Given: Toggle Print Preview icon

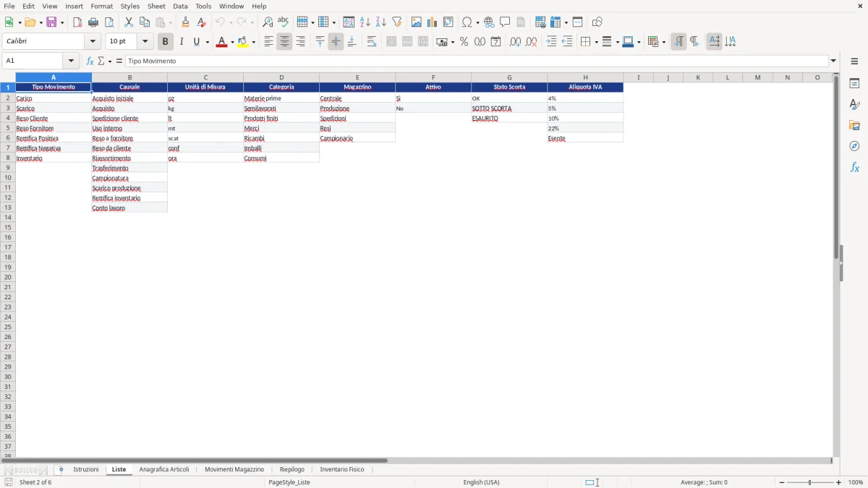Looking at the screenshot, I should tap(109, 22).
